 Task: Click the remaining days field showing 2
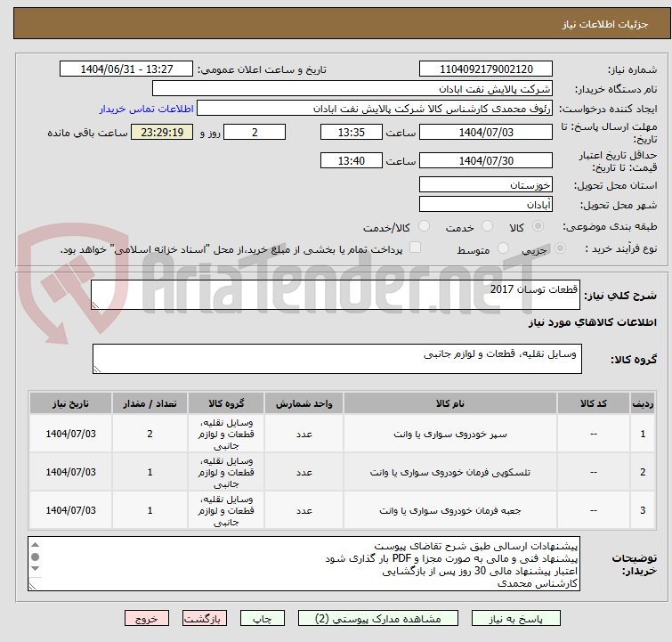255,132
